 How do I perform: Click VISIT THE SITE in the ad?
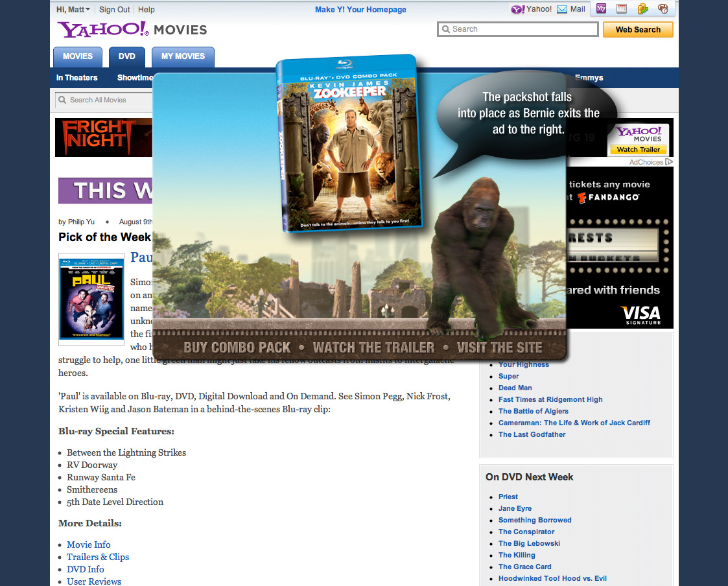tap(500, 347)
